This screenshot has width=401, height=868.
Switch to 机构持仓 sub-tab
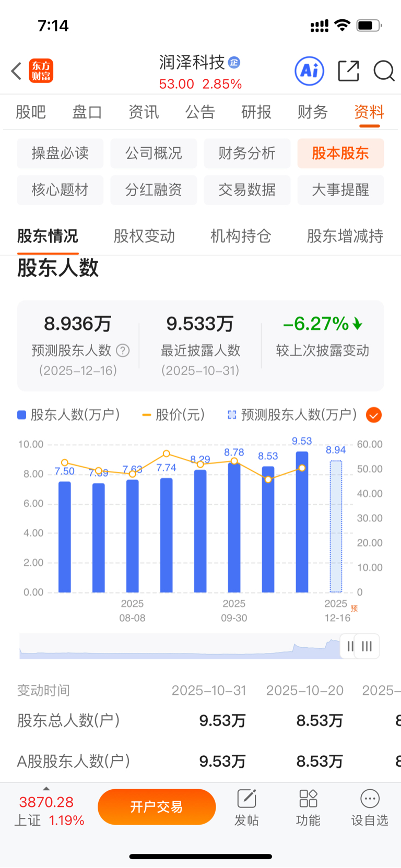pyautogui.click(x=241, y=236)
